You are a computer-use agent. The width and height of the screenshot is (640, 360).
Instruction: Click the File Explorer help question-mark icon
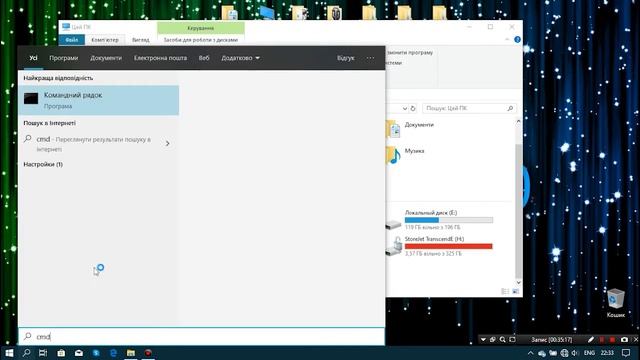(517, 40)
